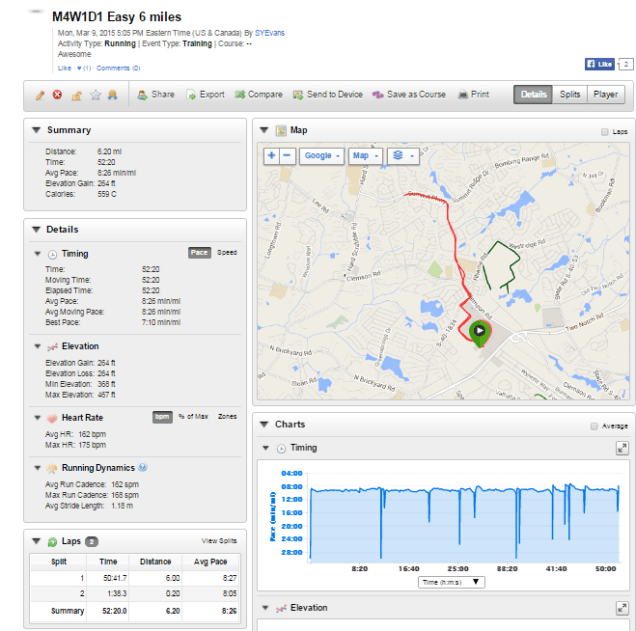Zoom out the map with minus button
The width and height of the screenshot is (636, 631).
coord(287,156)
